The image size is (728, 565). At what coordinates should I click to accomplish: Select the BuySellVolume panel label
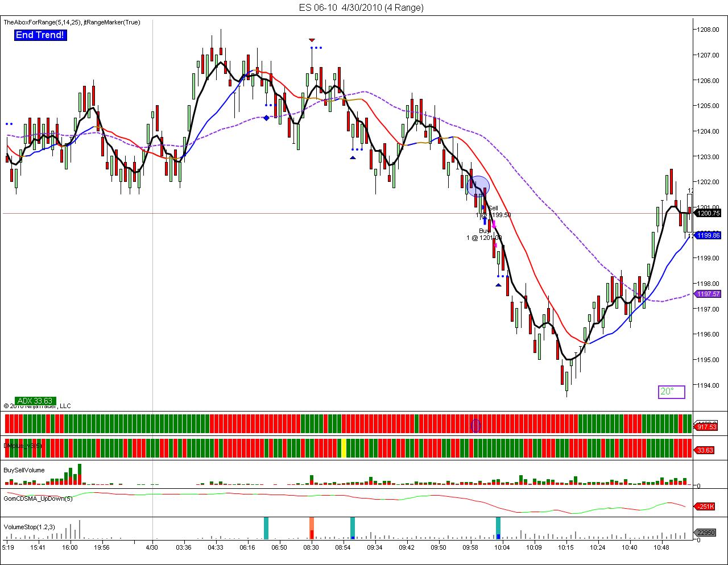[24, 470]
